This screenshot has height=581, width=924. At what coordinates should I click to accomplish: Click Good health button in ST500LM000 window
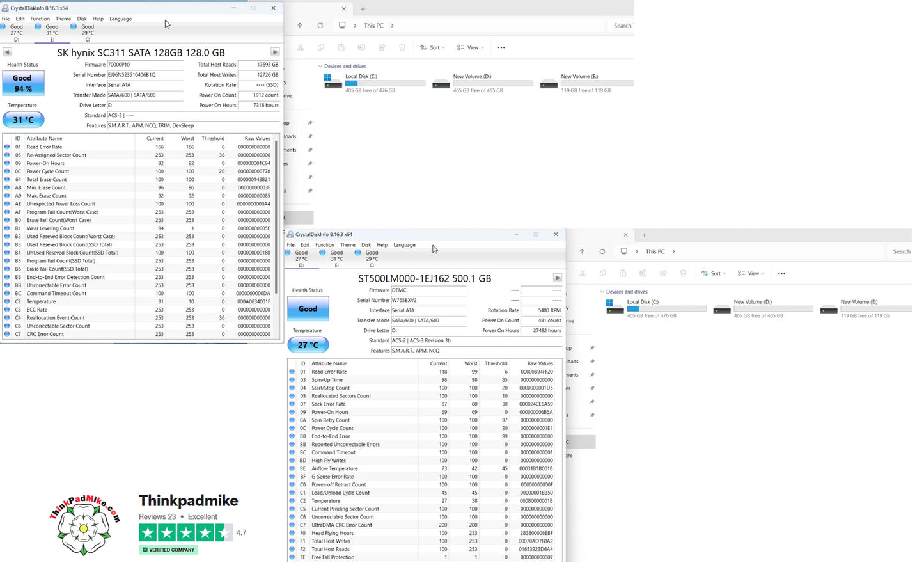pos(308,308)
